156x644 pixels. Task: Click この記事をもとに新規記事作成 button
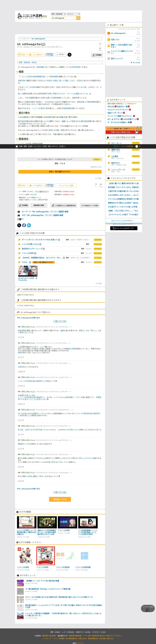(63, 205)
